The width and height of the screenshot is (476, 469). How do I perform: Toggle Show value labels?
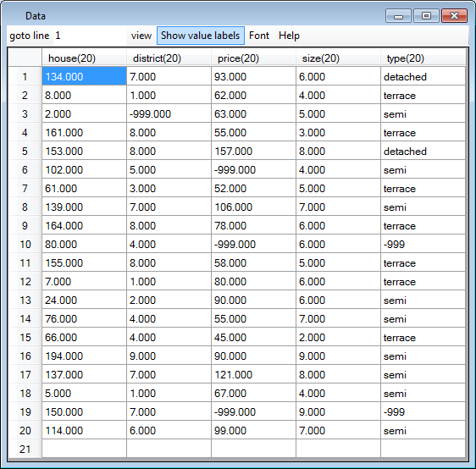201,36
